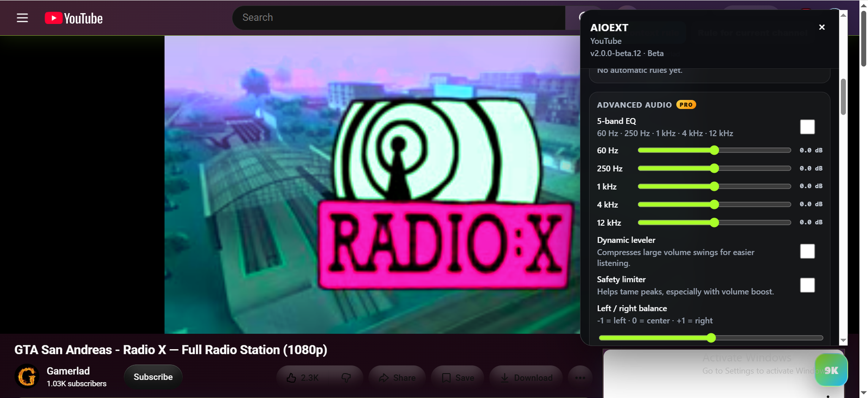The width and height of the screenshot is (868, 398).
Task: Click the PRO badge next to Advanced Audio
Action: point(686,105)
